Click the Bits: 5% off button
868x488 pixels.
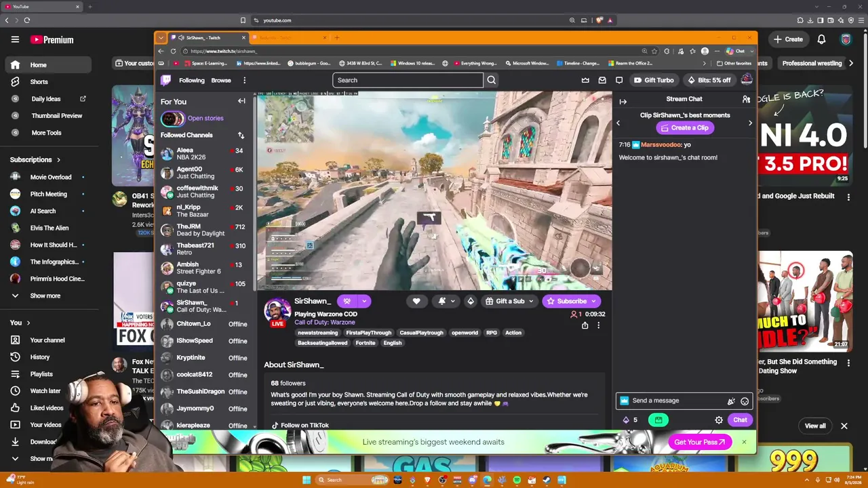pyautogui.click(x=709, y=80)
